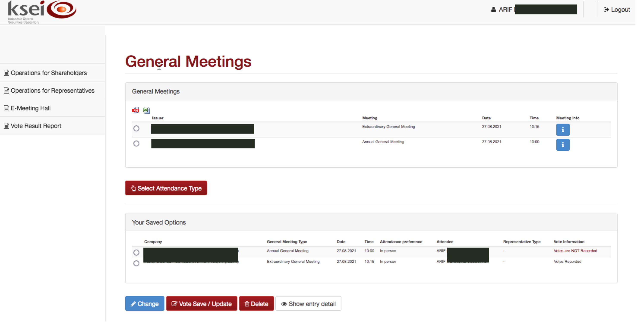This screenshot has height=326, width=644.
Task: Select Annual General Meeting radio in meetings list
Action: 136,144
